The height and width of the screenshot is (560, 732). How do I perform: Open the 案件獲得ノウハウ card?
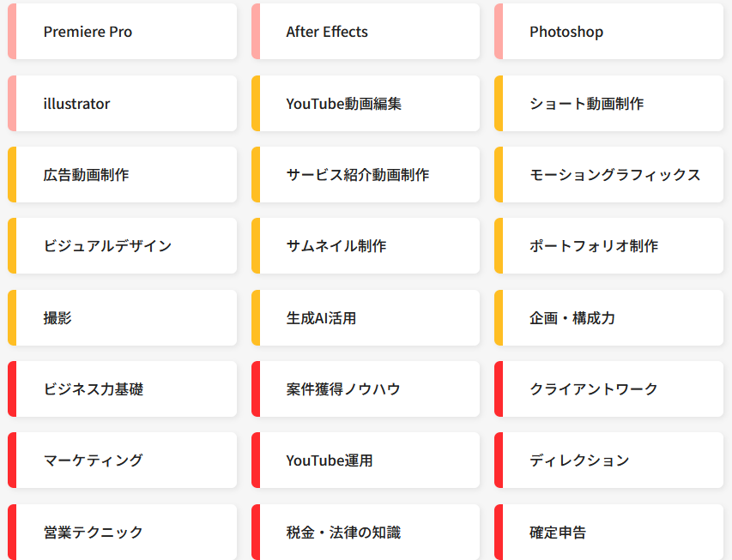click(x=366, y=388)
